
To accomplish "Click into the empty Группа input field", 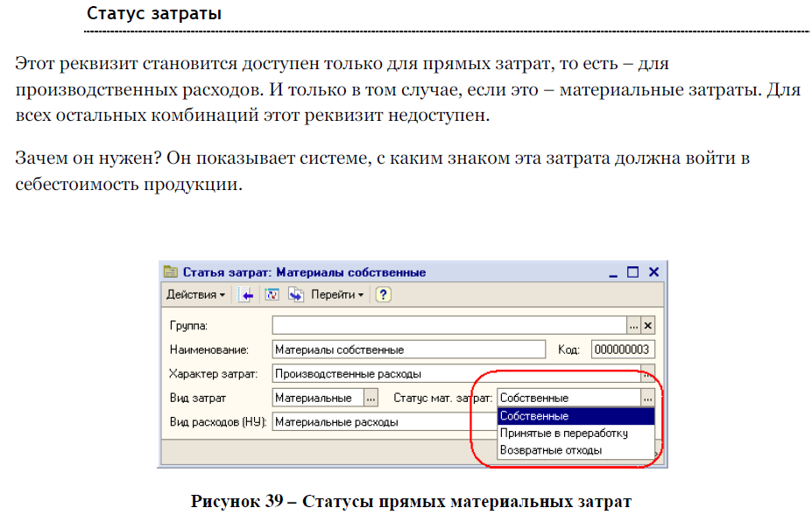I will click(449, 325).
